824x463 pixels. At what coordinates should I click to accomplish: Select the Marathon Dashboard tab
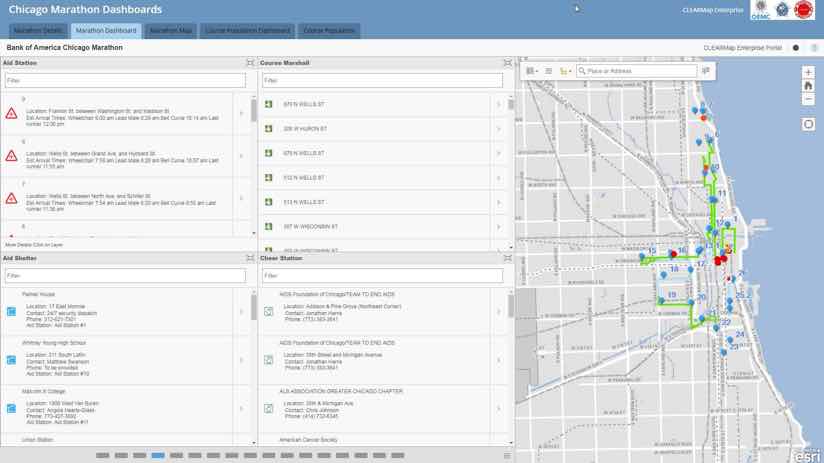coord(106,30)
